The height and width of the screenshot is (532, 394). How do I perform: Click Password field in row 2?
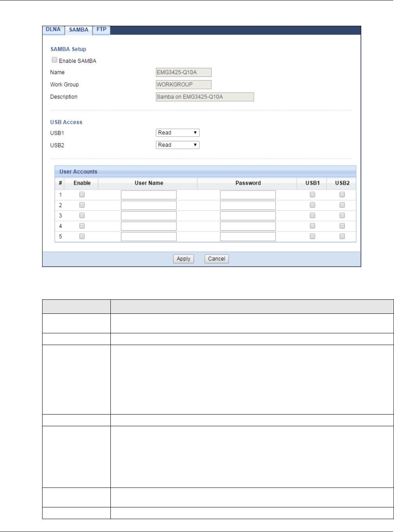coord(248,205)
